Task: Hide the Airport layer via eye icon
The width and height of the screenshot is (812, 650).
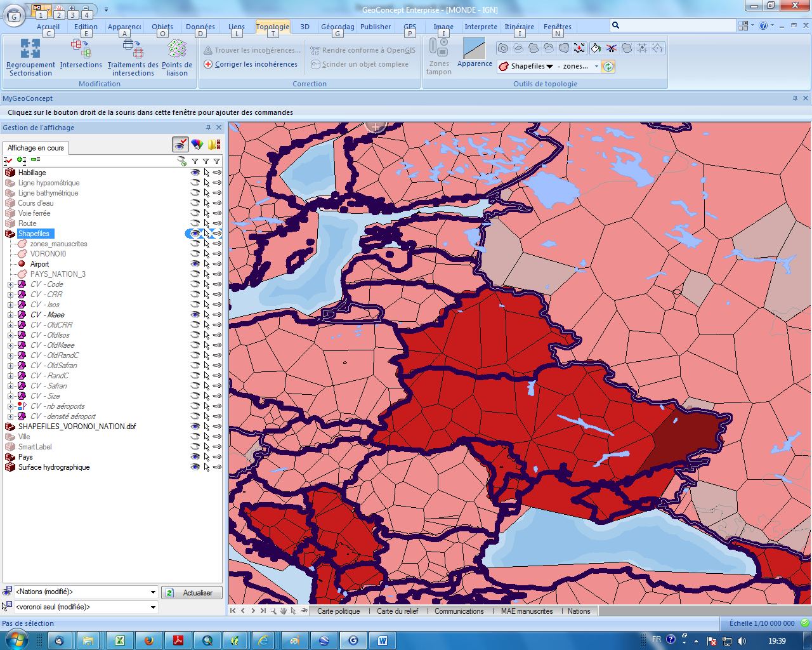Action: 195,264
